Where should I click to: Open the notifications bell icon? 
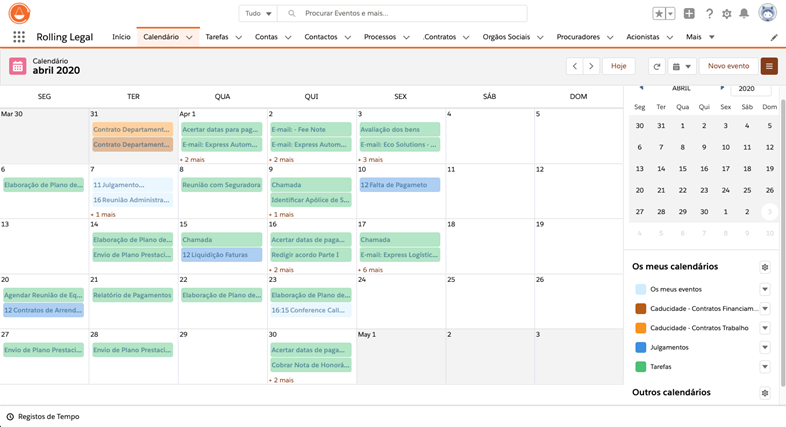744,14
